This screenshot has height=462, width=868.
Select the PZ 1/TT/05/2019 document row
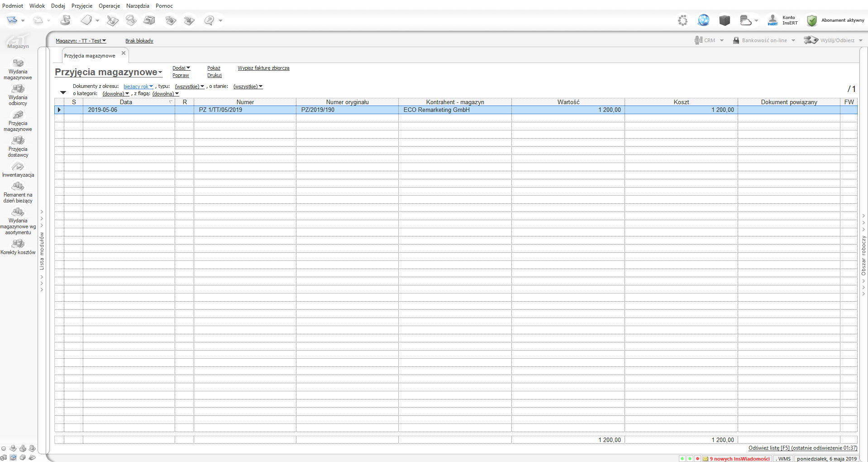coord(220,110)
